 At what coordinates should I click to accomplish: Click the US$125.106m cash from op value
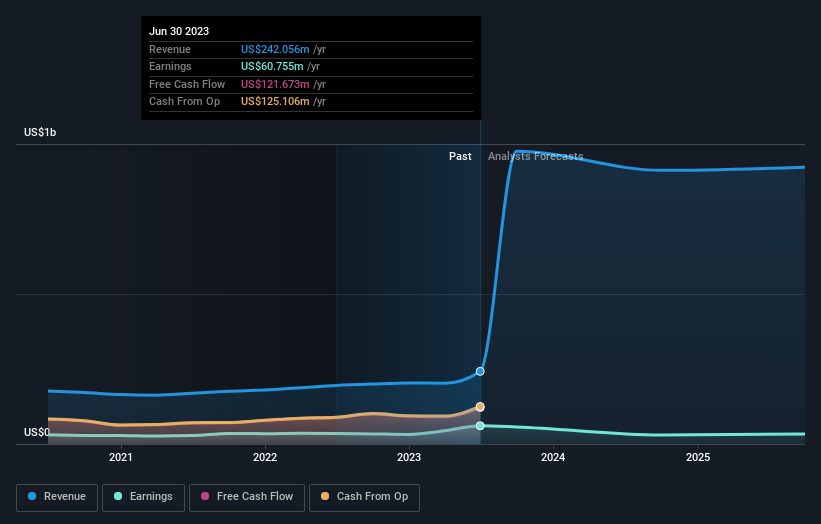275,102
